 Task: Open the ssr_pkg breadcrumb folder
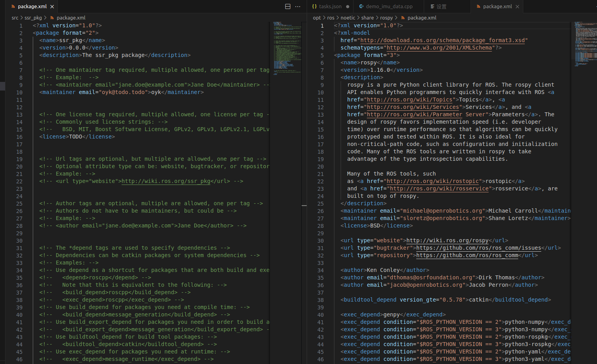33,18
